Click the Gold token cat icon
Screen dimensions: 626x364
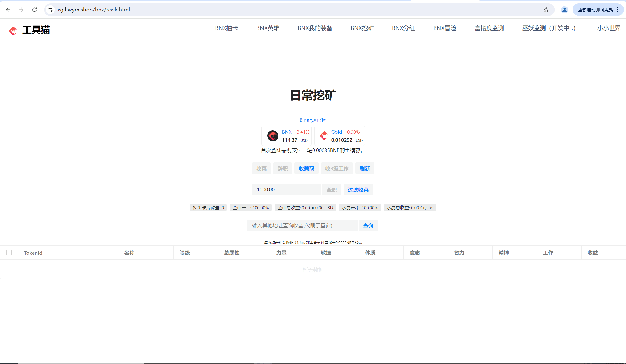click(324, 136)
